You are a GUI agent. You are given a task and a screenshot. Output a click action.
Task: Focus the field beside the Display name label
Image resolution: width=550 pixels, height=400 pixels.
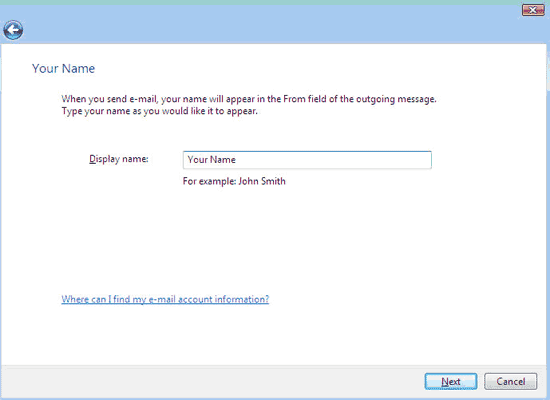[x=307, y=160]
